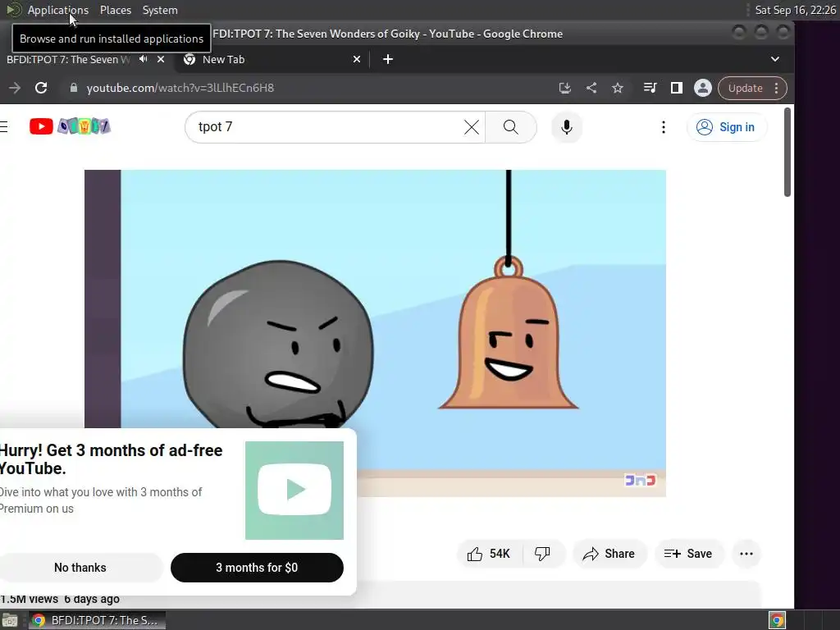This screenshot has width=840, height=630.
Task: Go forward with the browser arrow
Action: point(15,88)
